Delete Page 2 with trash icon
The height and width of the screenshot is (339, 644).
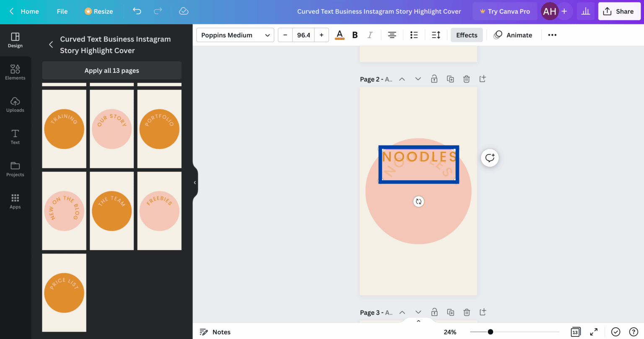466,79
